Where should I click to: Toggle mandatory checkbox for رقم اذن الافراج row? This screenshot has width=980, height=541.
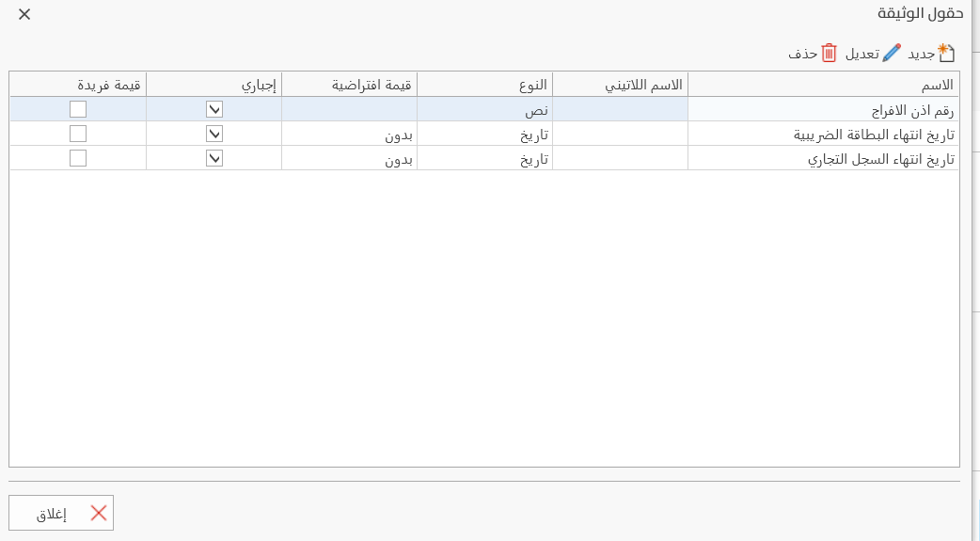[x=214, y=109]
